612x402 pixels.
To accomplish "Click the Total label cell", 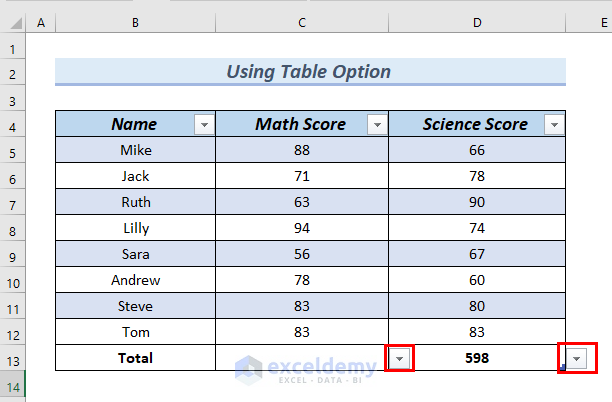I will click(135, 358).
